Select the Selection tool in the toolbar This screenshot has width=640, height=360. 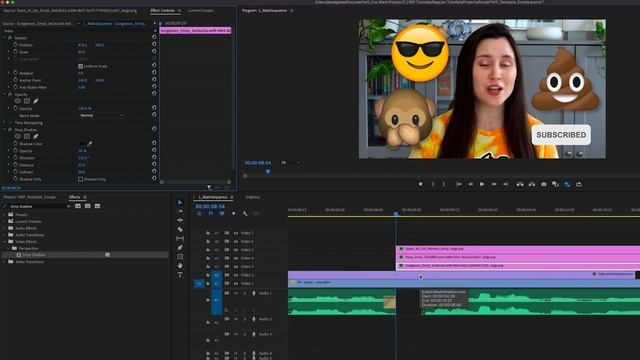pyautogui.click(x=180, y=202)
